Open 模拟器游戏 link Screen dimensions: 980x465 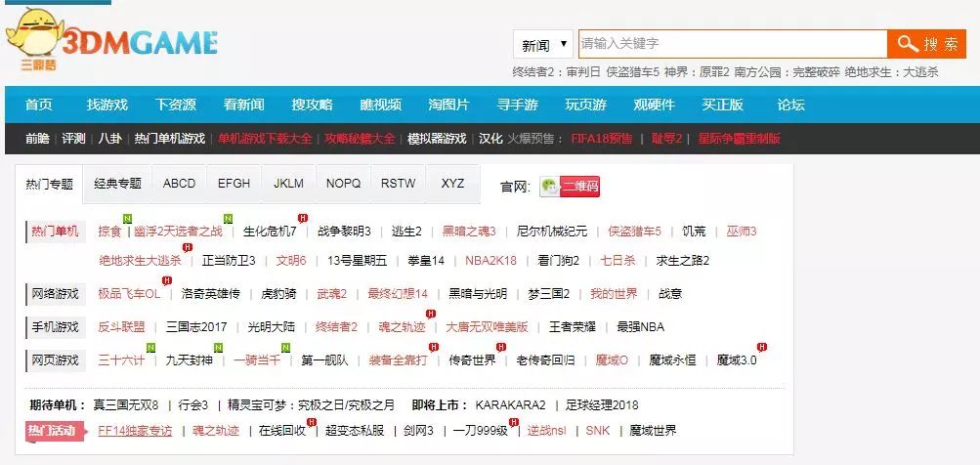(437, 139)
